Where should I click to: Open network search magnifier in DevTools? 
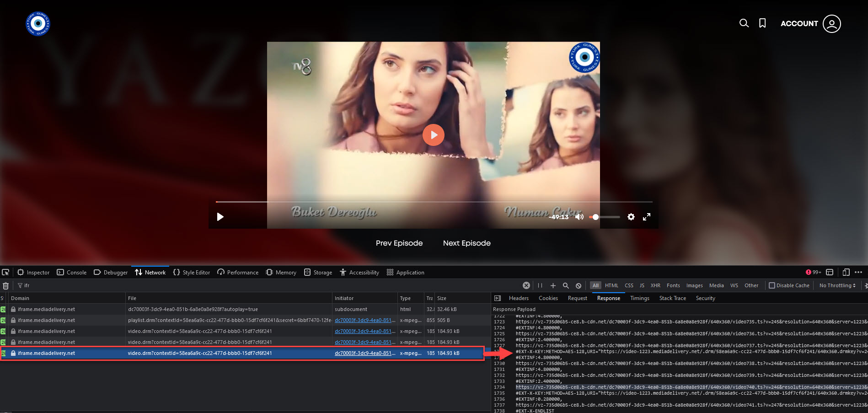coord(566,285)
